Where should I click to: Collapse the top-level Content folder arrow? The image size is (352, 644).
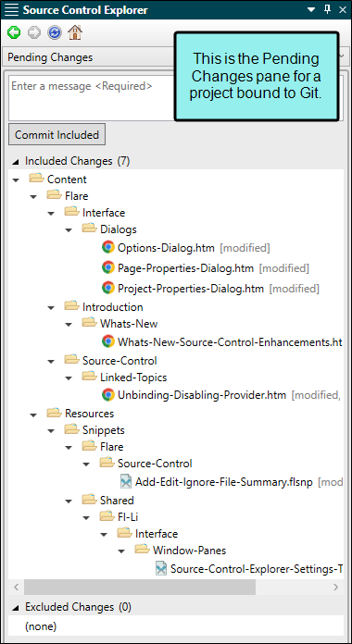click(16, 180)
